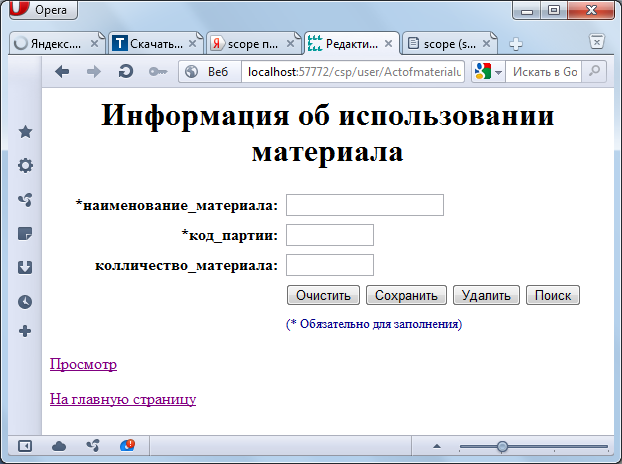Follow the На главную страницу link
Image resolution: width=622 pixels, height=464 pixels.
point(123,399)
